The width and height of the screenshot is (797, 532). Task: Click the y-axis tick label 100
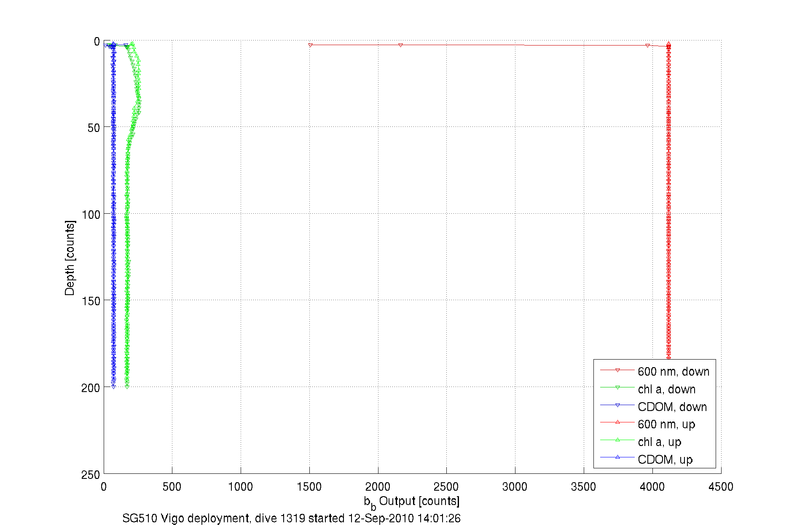[91, 215]
